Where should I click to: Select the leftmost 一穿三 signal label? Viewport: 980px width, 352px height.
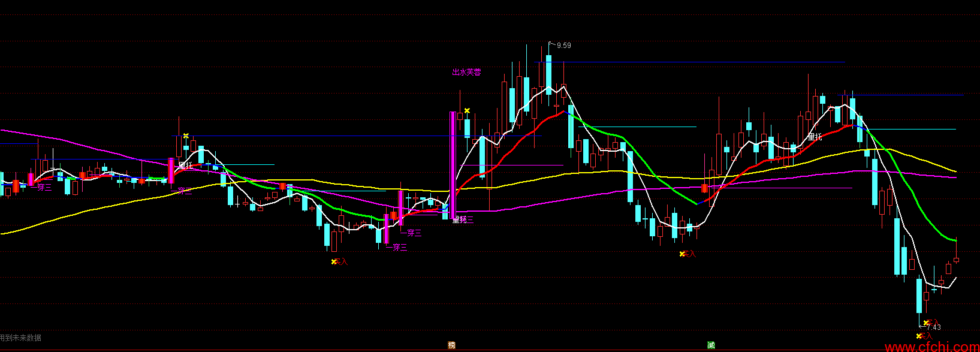[41, 188]
